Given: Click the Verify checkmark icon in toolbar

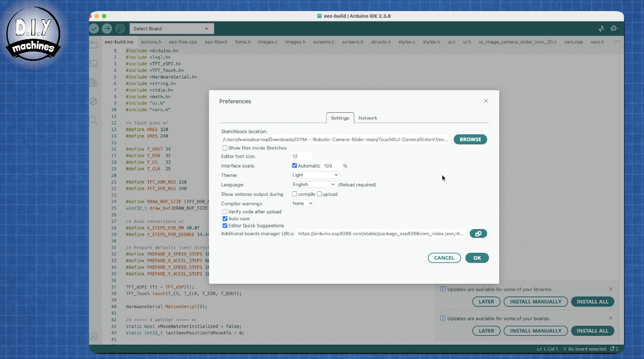Looking at the screenshot, I should pos(94,28).
